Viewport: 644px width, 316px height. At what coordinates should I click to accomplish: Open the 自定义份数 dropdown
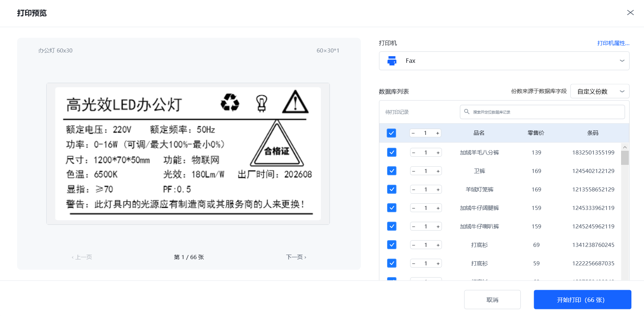[600, 91]
